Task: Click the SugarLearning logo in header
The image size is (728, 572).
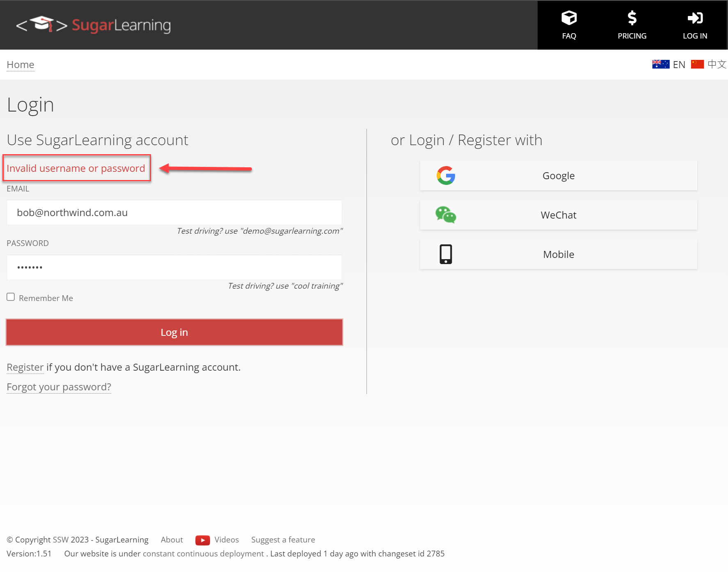Action: [x=93, y=25]
